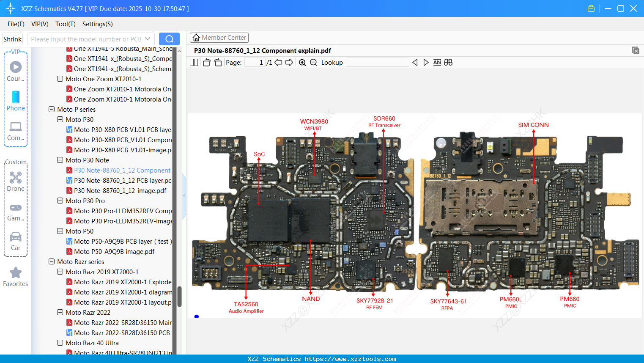Switch to two-page layout view
Image resolution: width=644 pixels, height=363 pixels.
tap(194, 62)
